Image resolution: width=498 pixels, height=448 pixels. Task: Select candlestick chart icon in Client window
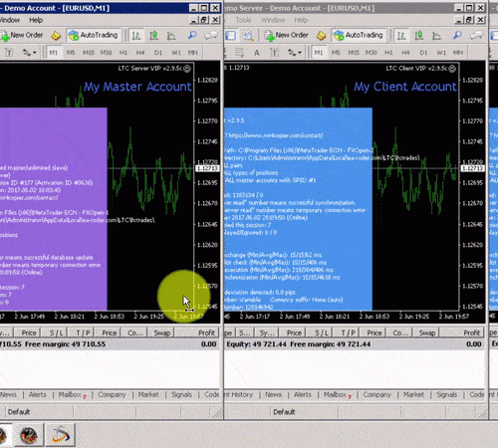pos(419,35)
